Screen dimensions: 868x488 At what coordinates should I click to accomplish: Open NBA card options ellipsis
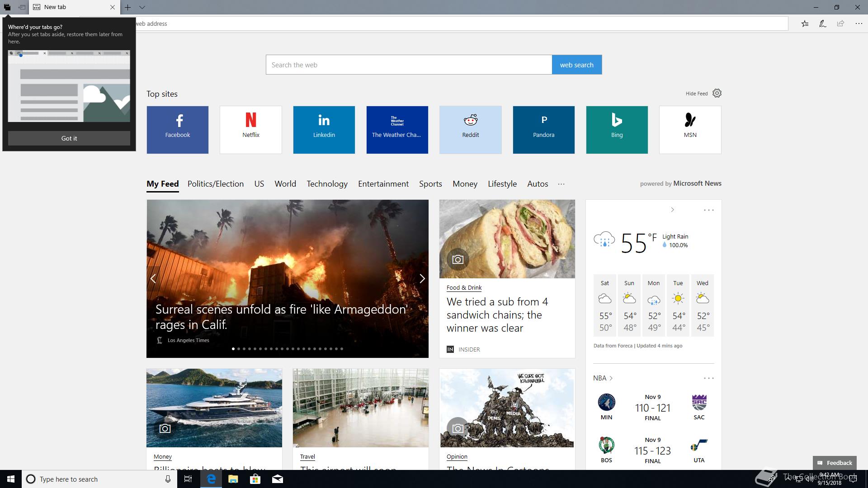point(708,378)
